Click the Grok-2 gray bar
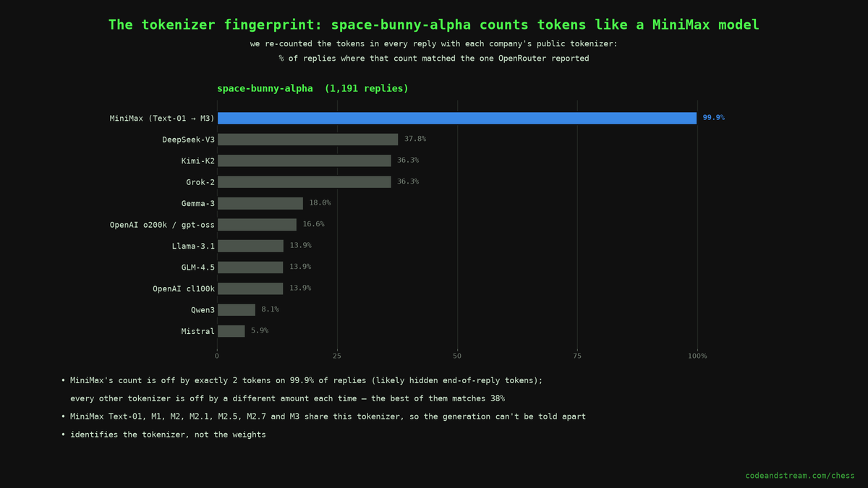Image resolution: width=868 pixels, height=488 pixels. click(x=305, y=182)
